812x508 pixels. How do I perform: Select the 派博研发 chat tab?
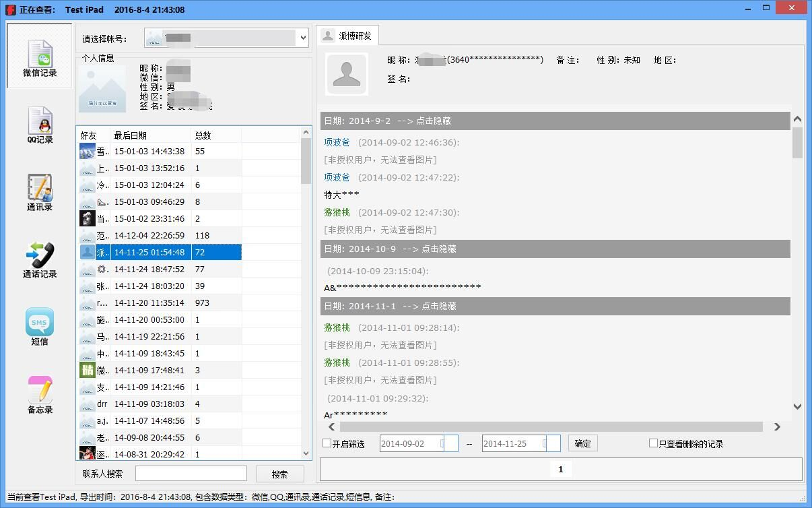coord(347,36)
